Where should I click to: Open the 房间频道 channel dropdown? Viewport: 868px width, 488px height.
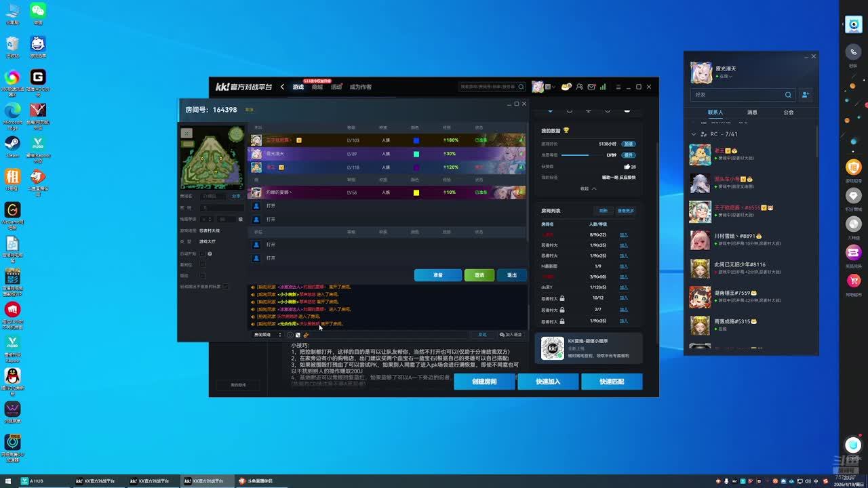(267, 335)
